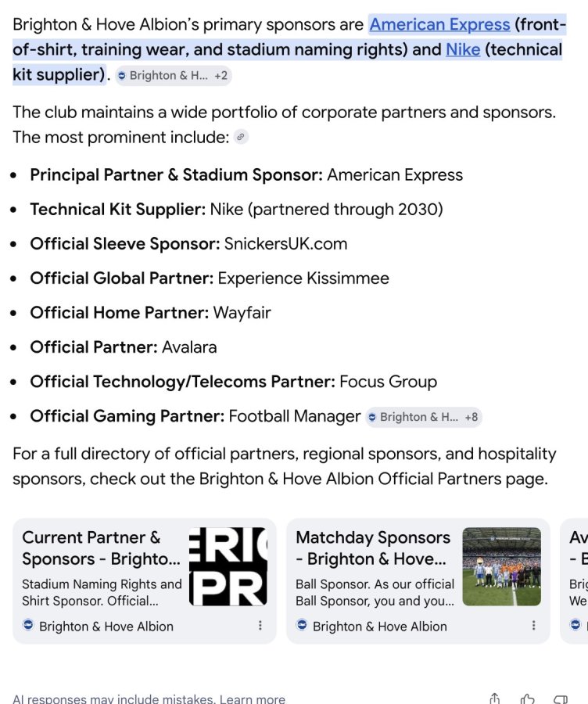This screenshot has width=588, height=704.
Task: Click Brighton crest icon in first card
Action: pyautogui.click(x=28, y=625)
